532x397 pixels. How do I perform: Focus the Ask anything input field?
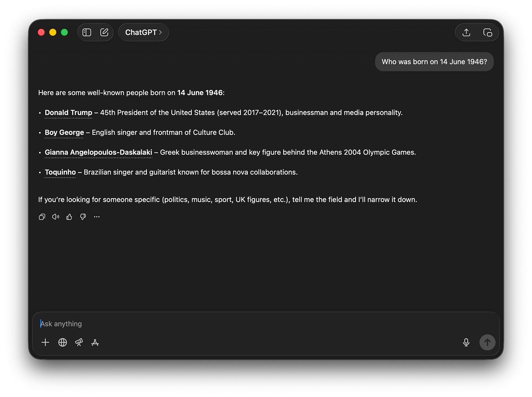tap(266, 324)
